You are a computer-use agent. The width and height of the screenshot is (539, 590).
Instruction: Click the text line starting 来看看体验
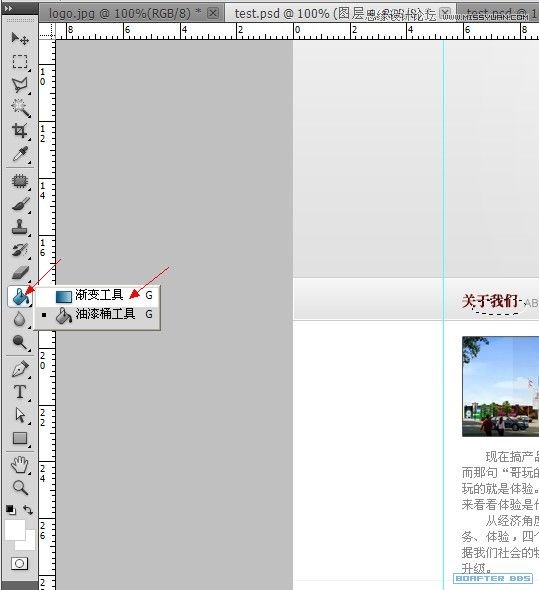coord(500,504)
